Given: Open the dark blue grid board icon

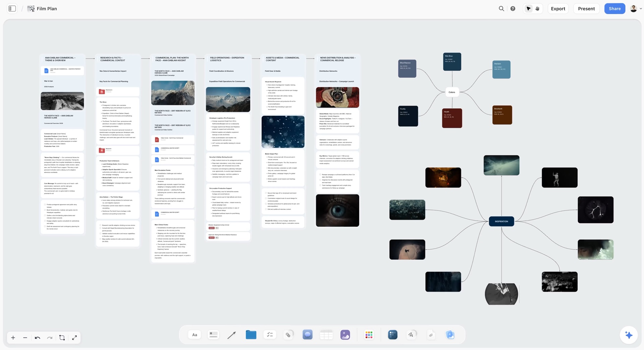Looking at the screenshot, I should [393, 335].
